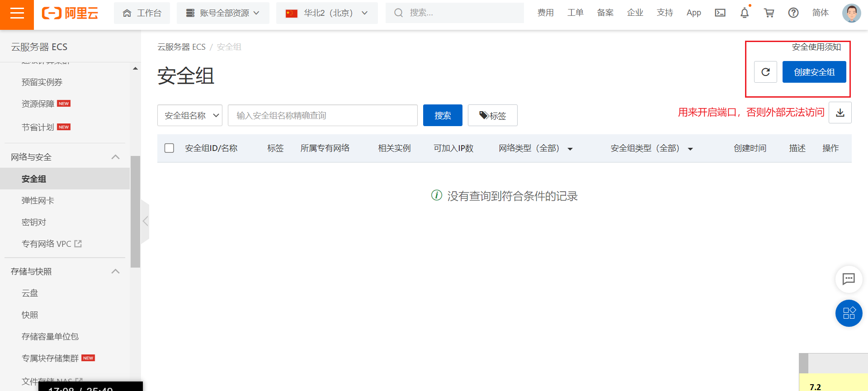Click the sidebar scroll-up arrow

pyautogui.click(x=135, y=68)
